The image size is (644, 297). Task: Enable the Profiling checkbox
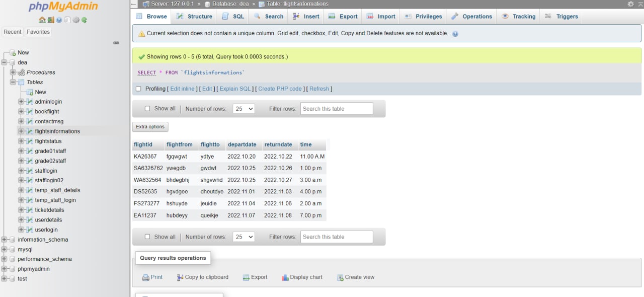tap(138, 89)
